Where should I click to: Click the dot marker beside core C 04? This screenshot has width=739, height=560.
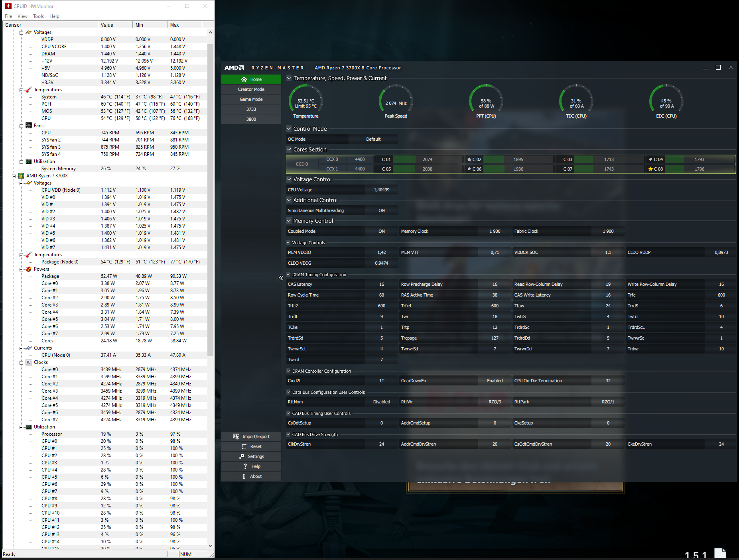(650, 159)
